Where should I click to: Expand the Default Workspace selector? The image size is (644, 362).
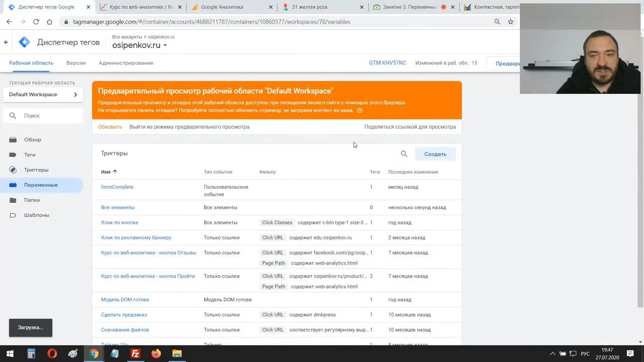(43, 95)
